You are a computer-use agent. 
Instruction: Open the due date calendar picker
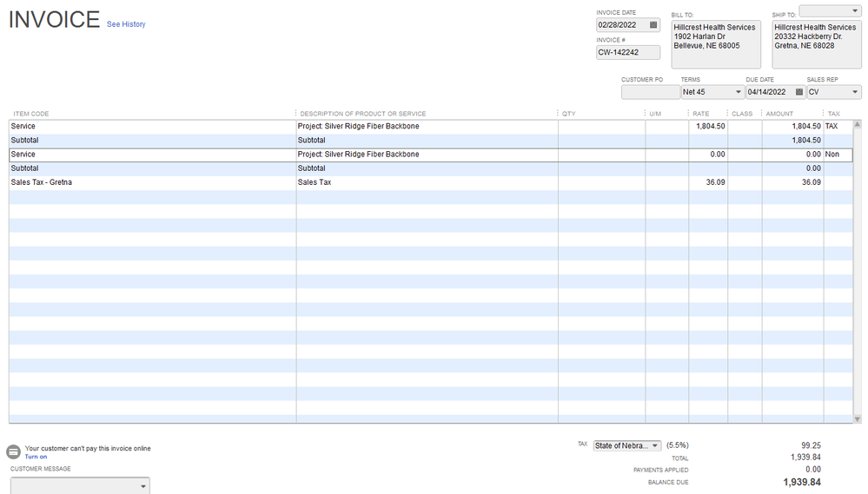pyautogui.click(x=798, y=92)
